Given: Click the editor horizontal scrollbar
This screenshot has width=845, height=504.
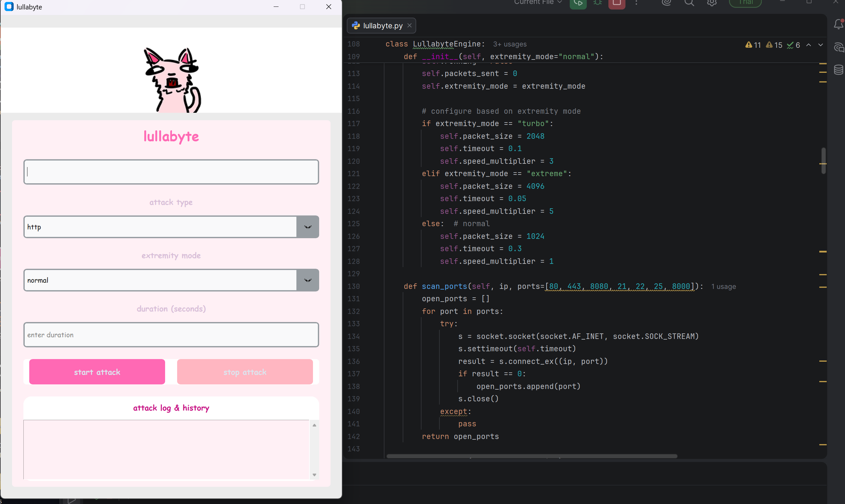Looking at the screenshot, I should pos(531,456).
